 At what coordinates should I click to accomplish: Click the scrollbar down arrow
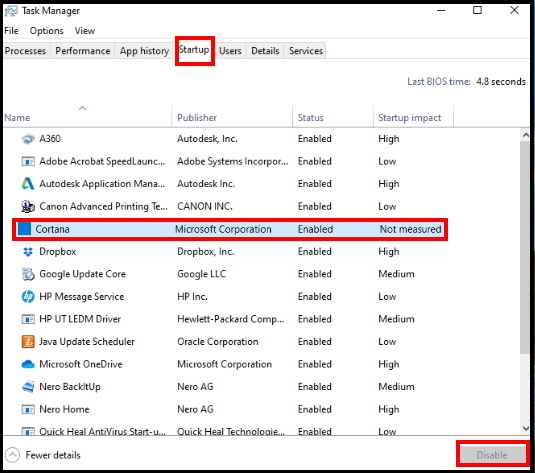pos(525,428)
